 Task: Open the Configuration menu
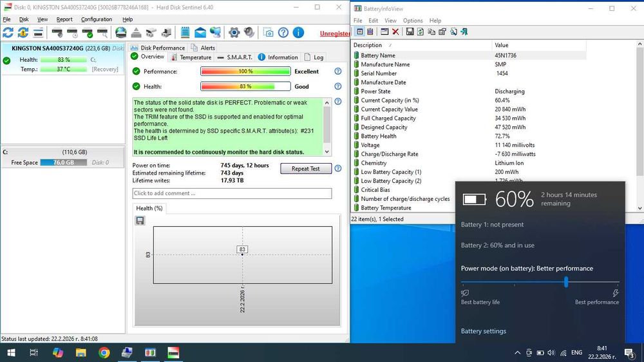coord(97,19)
